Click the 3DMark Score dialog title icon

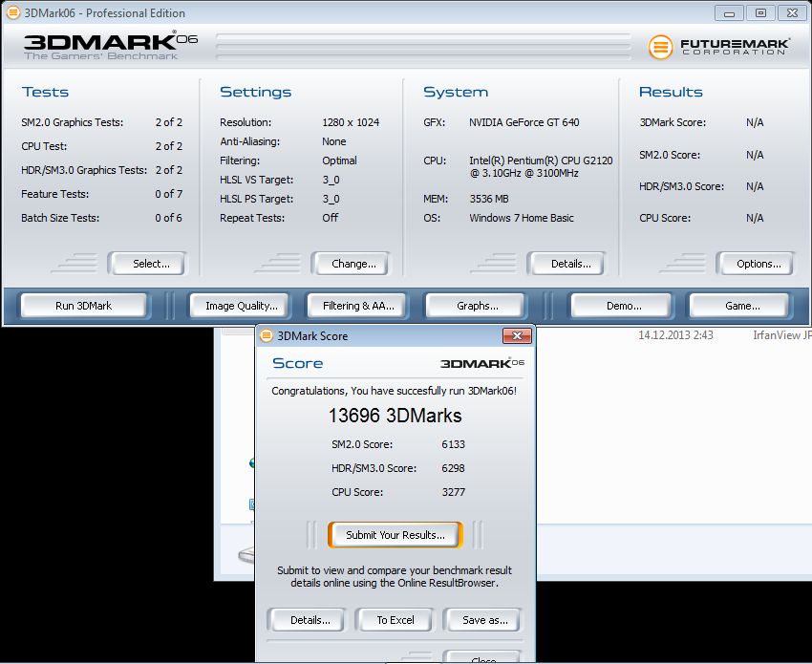(x=266, y=336)
